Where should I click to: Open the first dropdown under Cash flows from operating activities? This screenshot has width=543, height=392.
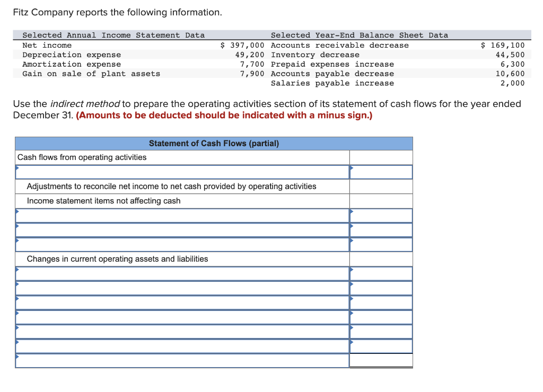pyautogui.click(x=180, y=172)
